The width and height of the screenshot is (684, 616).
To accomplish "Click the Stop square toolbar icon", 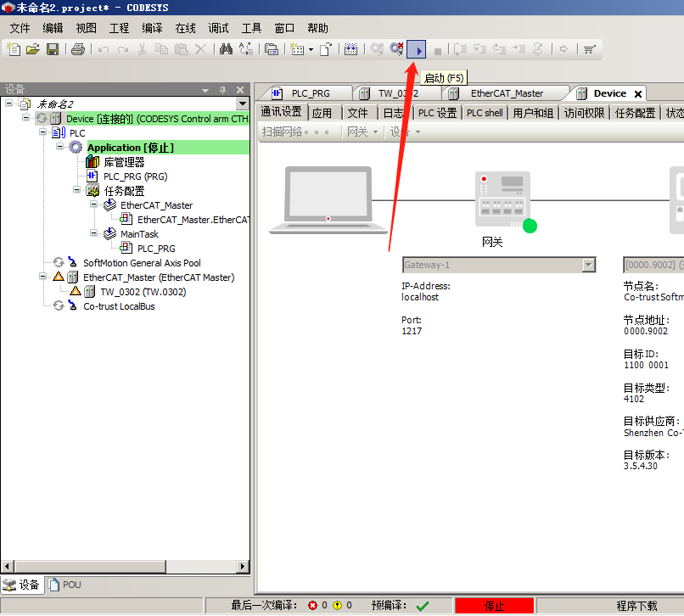I will click(x=438, y=51).
